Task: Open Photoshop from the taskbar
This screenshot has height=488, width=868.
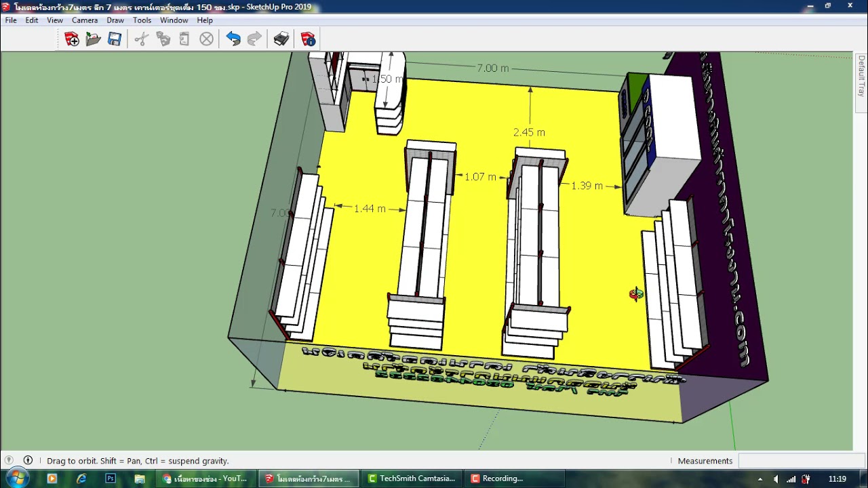Action: tap(111, 479)
